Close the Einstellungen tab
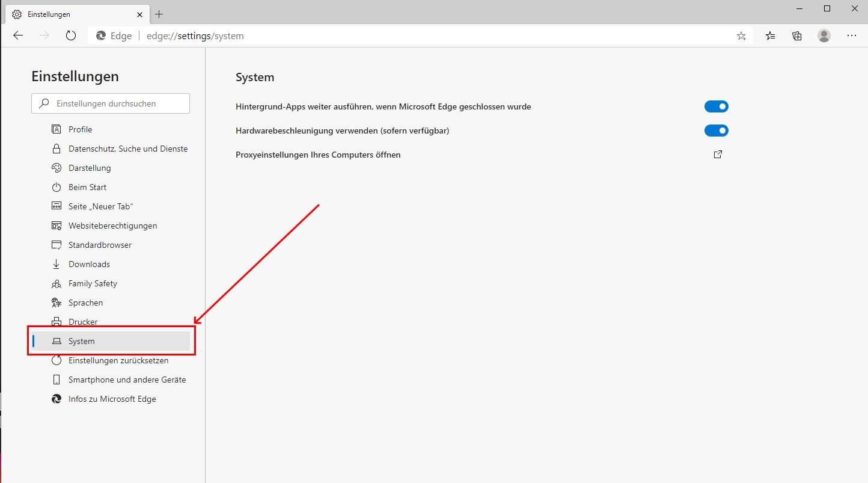 pyautogui.click(x=140, y=14)
